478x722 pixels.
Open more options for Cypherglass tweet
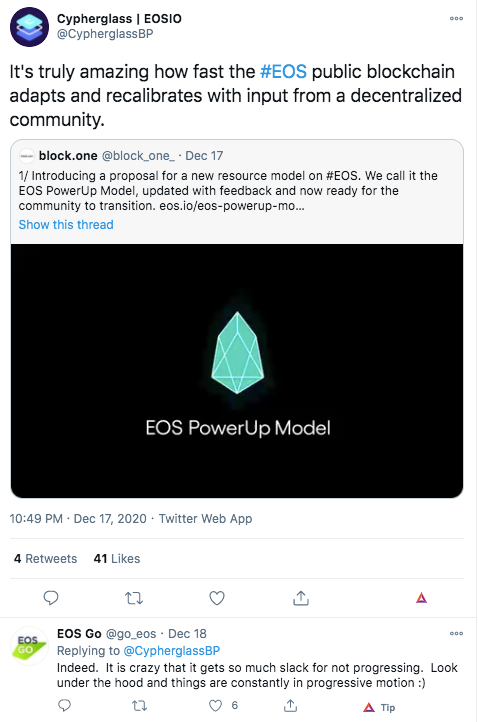(x=456, y=18)
